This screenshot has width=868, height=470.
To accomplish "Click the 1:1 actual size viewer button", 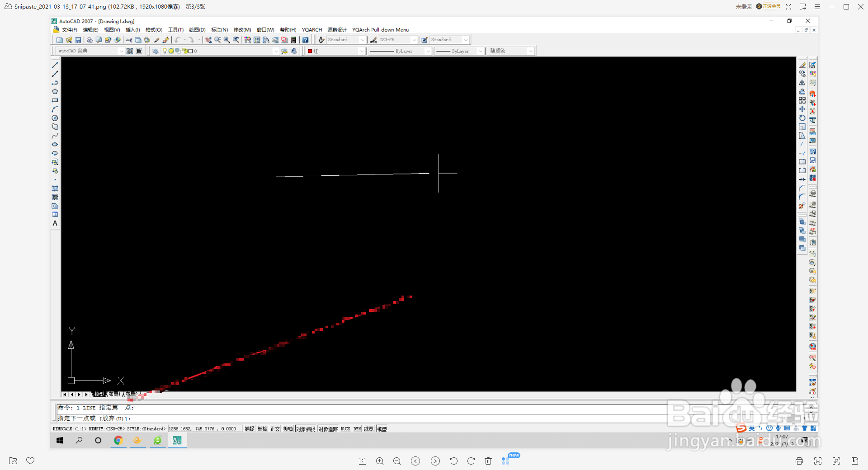I will [363, 461].
